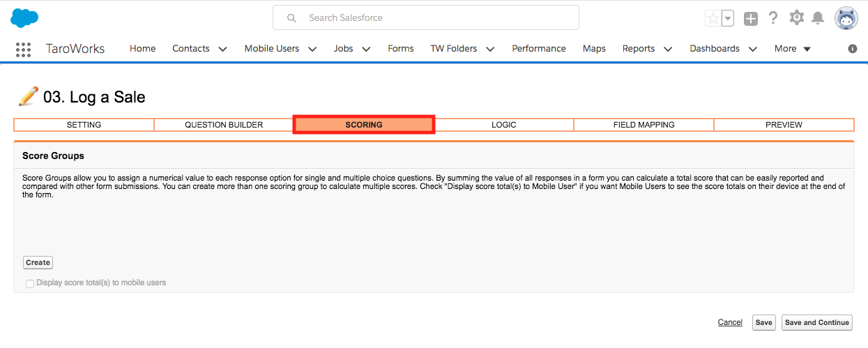
Task: Expand the favorites list dropdown arrow
Action: click(x=728, y=19)
